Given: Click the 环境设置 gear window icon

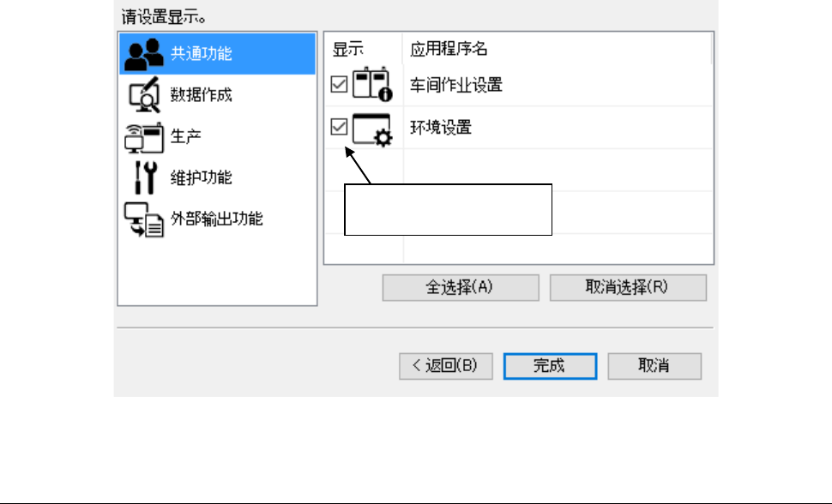Looking at the screenshot, I should coord(372,129).
